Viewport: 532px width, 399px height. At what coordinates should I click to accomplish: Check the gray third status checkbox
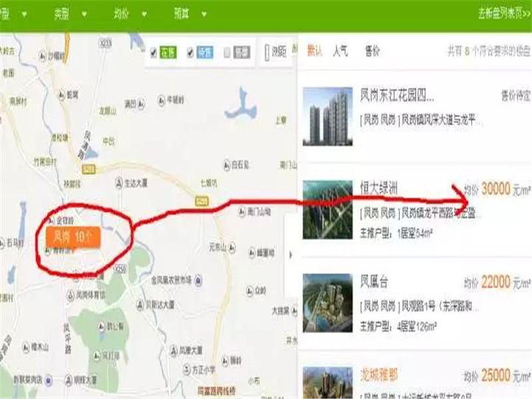tap(227, 53)
